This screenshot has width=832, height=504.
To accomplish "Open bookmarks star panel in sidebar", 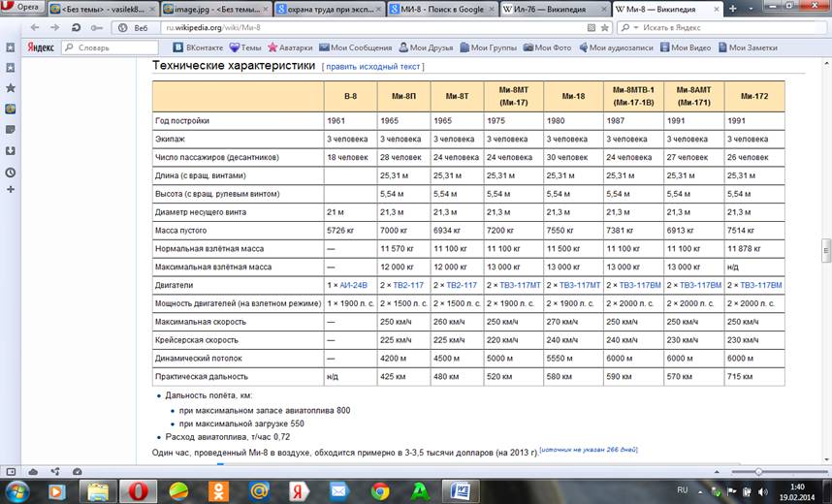I will tap(10, 88).
